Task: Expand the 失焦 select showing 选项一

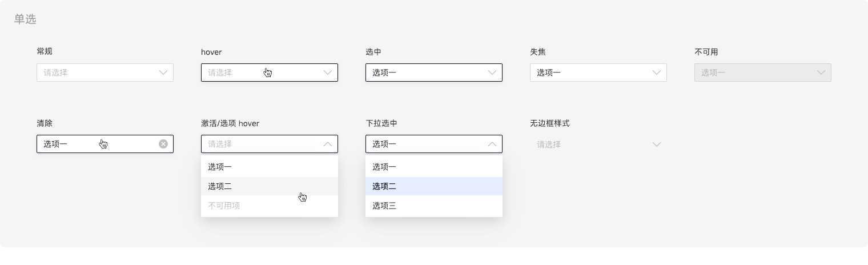Action: (588, 73)
